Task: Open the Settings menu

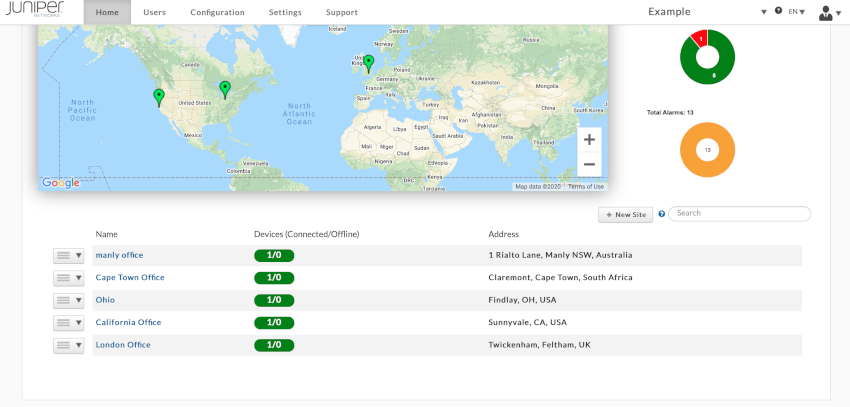Action: click(285, 12)
